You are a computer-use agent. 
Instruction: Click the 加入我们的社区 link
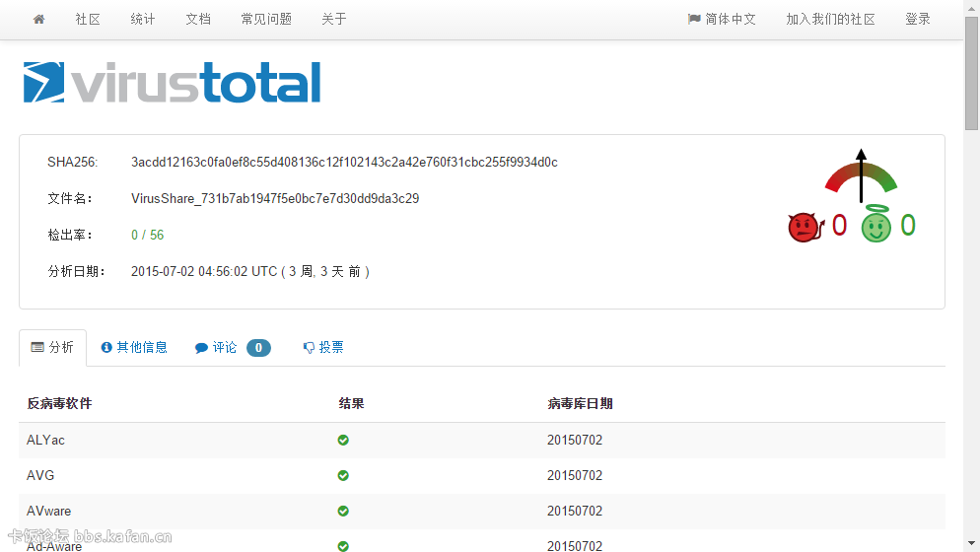pyautogui.click(x=830, y=19)
